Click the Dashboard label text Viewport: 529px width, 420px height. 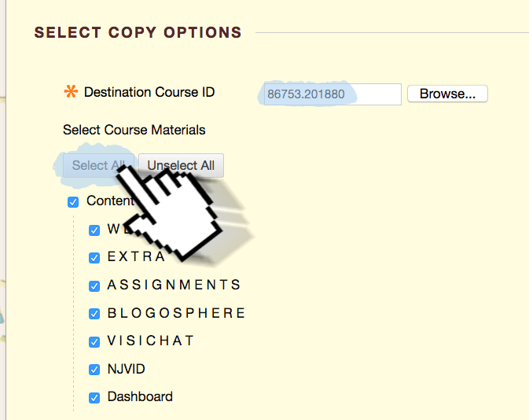click(140, 396)
